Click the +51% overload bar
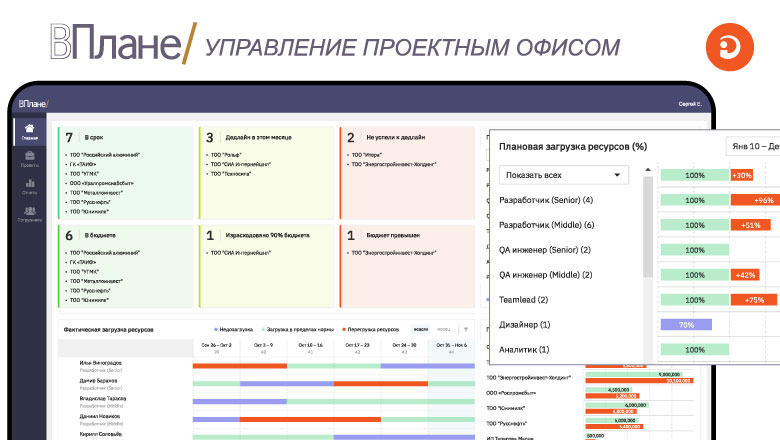This screenshot has height=440, width=780. point(750,225)
